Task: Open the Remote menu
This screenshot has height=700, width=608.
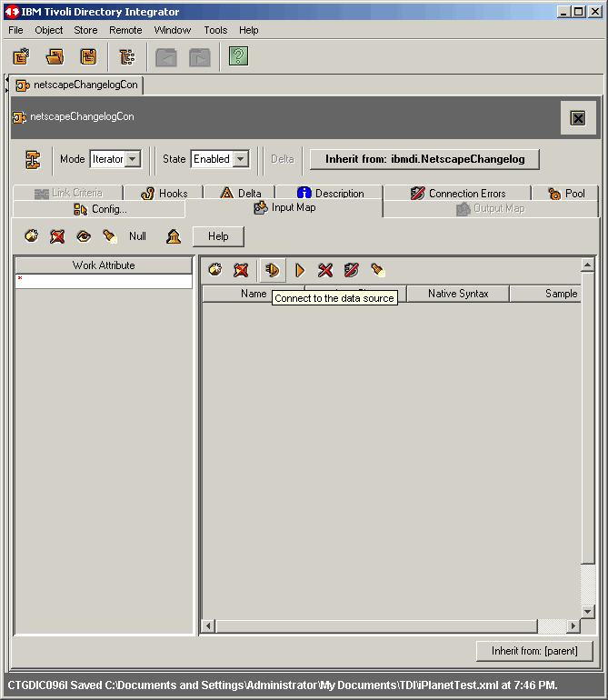Action: [125, 30]
